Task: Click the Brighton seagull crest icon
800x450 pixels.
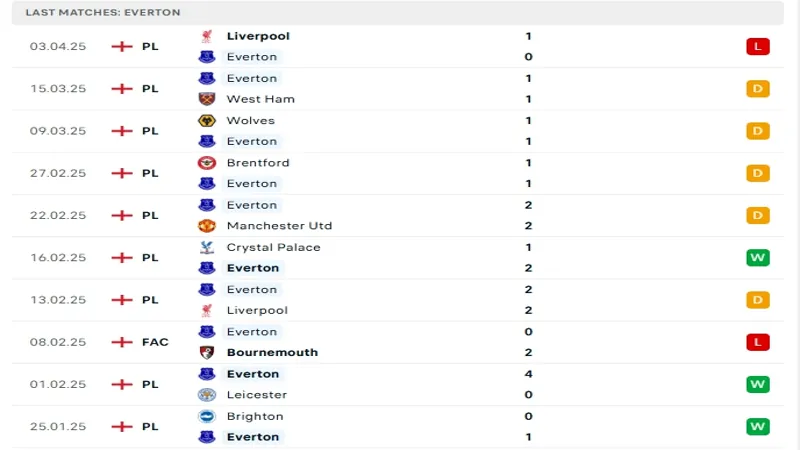Action: [207, 416]
